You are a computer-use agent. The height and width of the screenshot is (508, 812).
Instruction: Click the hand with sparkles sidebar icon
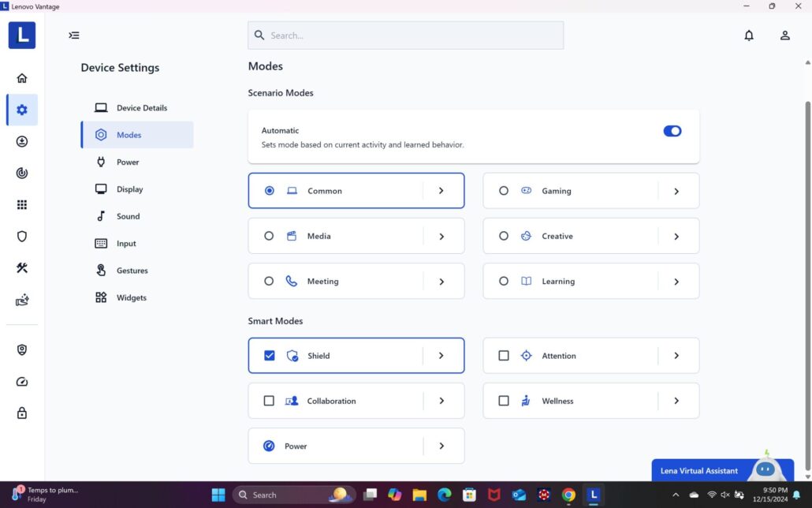click(22, 300)
